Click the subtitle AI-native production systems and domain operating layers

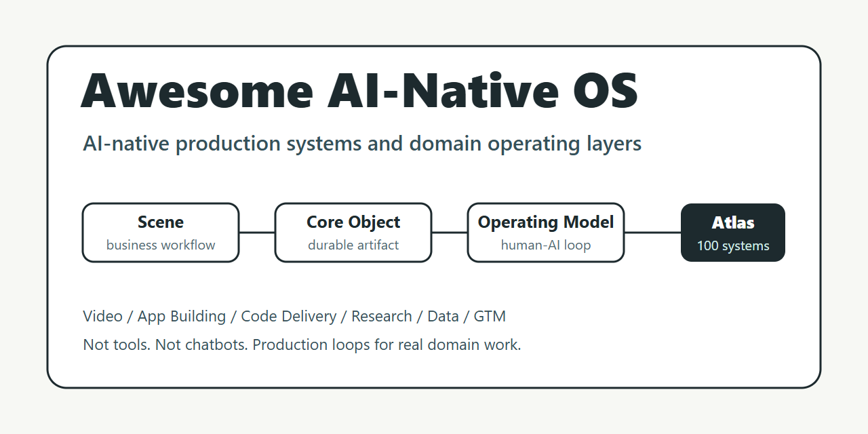tap(362, 144)
